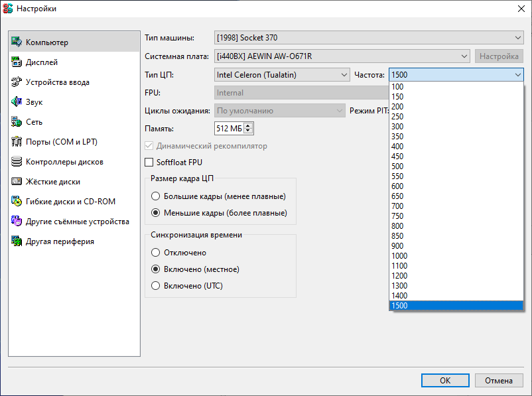The height and width of the screenshot is (396, 532).
Task: Choose Включено (UTC) time sync option
Action: [x=156, y=286]
